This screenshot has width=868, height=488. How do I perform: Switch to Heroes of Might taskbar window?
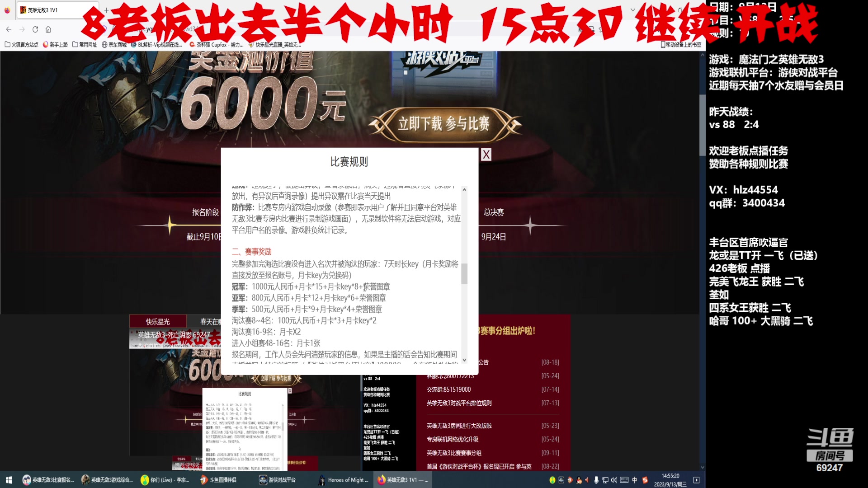343,480
